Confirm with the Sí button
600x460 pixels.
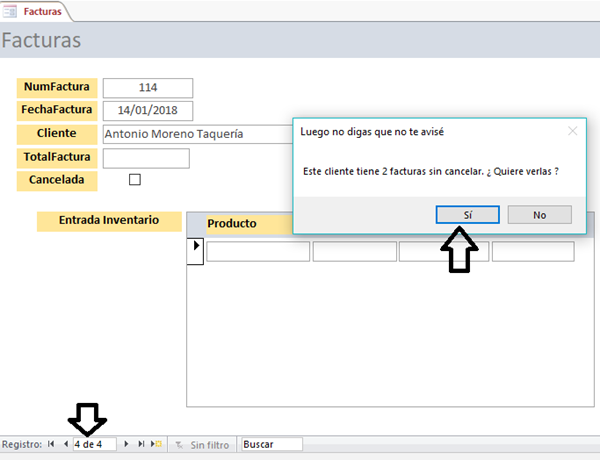468,215
